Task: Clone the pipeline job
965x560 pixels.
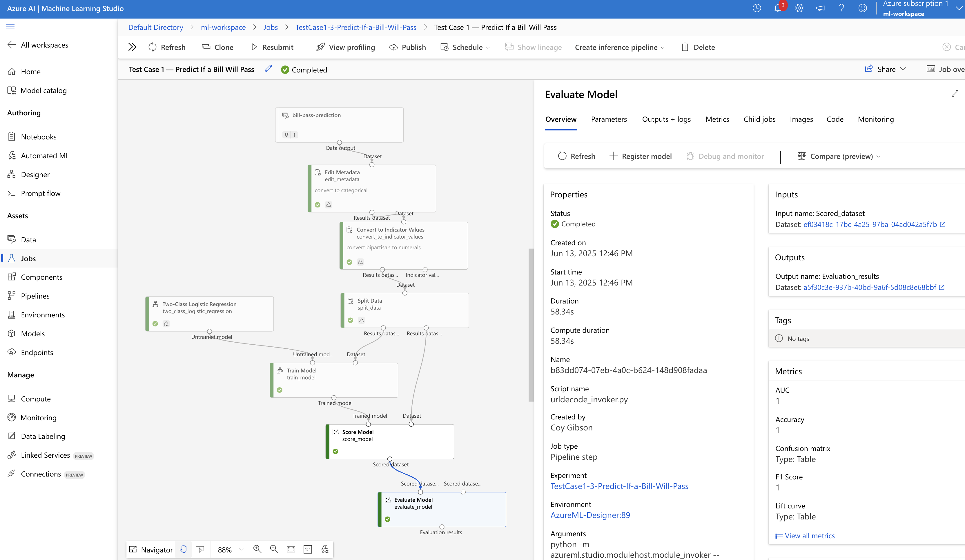Action: [217, 47]
